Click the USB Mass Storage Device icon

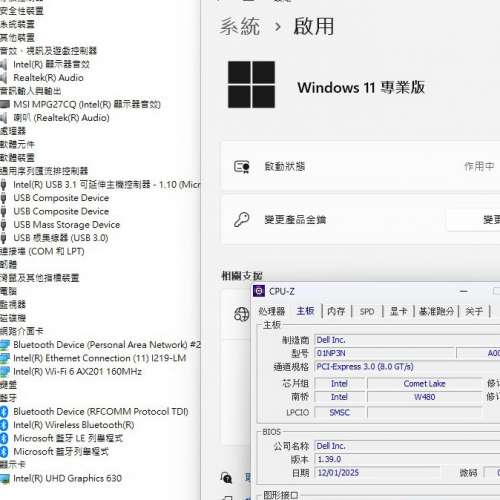coord(3,224)
